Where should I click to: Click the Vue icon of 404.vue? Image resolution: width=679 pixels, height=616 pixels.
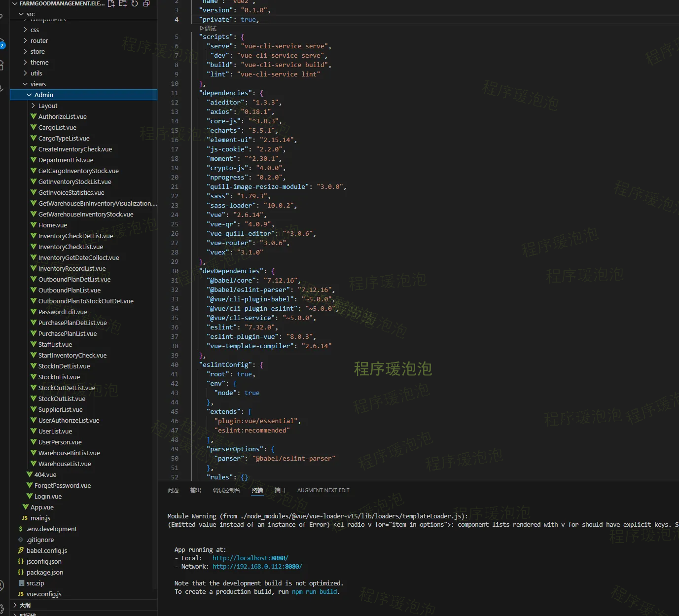tap(30, 474)
